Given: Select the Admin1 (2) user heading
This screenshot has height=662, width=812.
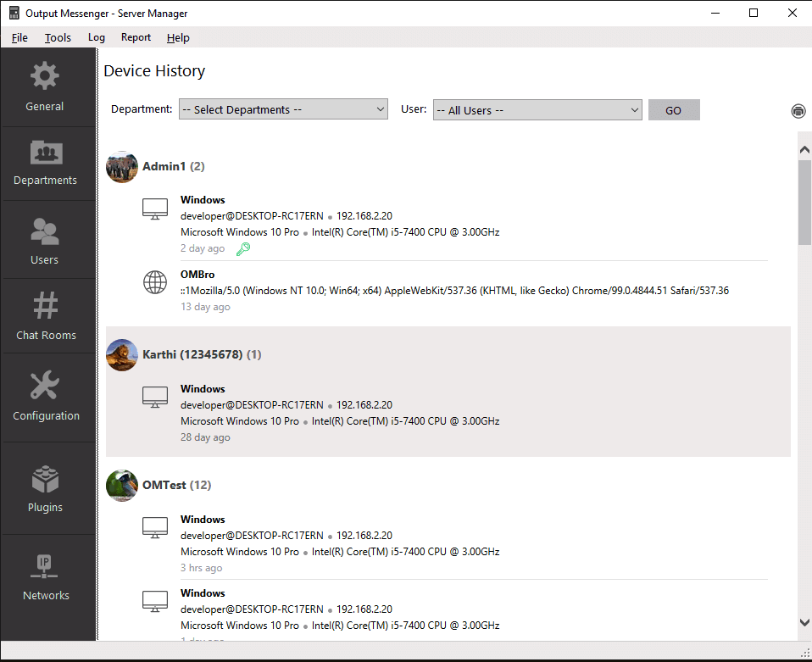Looking at the screenshot, I should pos(174,166).
